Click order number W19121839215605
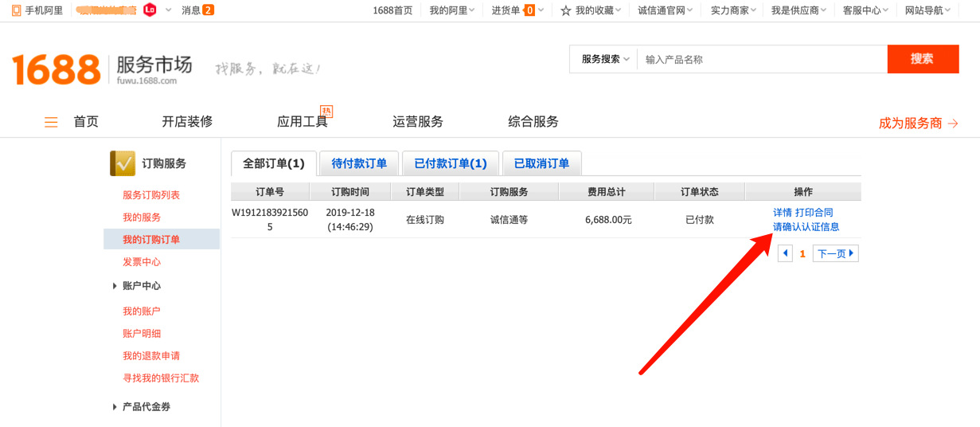980x427 pixels. (x=270, y=220)
